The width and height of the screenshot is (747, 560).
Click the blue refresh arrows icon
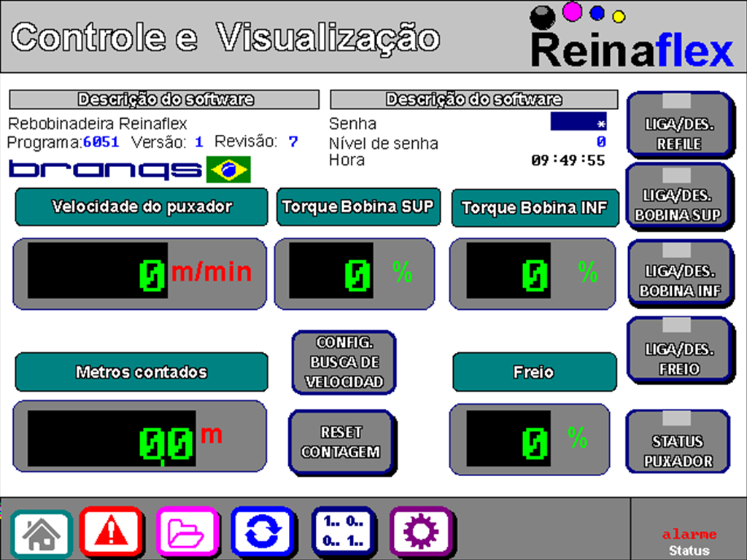(x=264, y=532)
